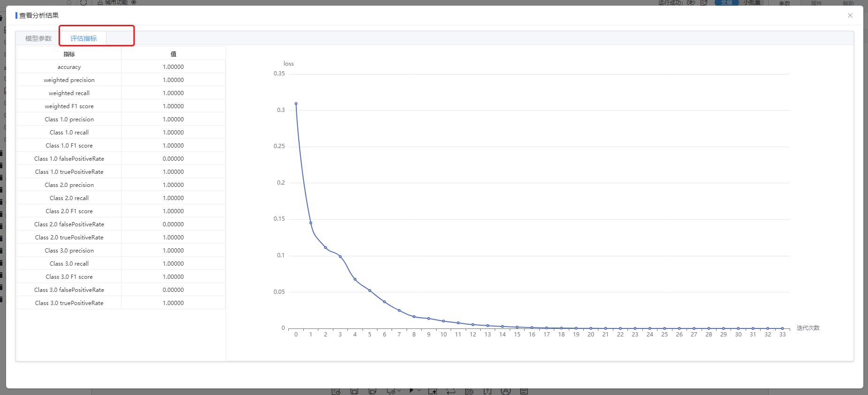Viewport: 868px width, 395px height.
Task: Select the weighted precision row label
Action: [x=69, y=80]
